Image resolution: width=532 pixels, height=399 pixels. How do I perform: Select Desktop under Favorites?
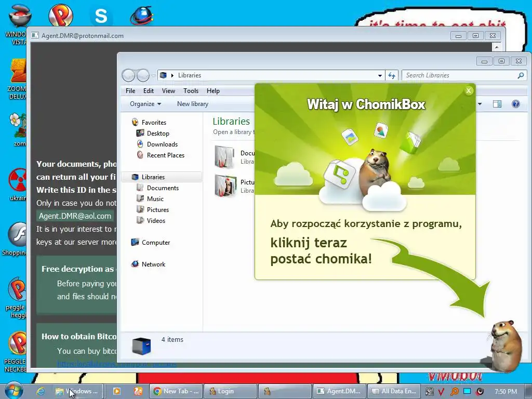coord(158,134)
